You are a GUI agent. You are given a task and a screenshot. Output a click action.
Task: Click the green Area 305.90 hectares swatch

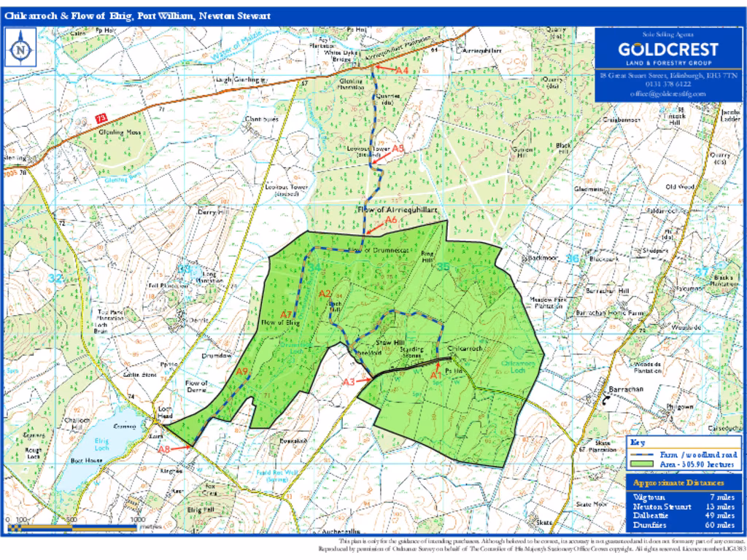[x=643, y=464]
